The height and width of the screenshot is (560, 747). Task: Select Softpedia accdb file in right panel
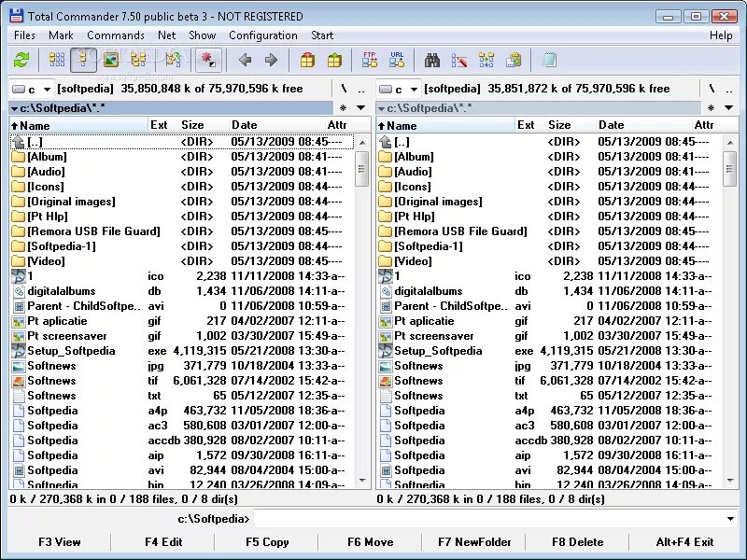tap(419, 441)
